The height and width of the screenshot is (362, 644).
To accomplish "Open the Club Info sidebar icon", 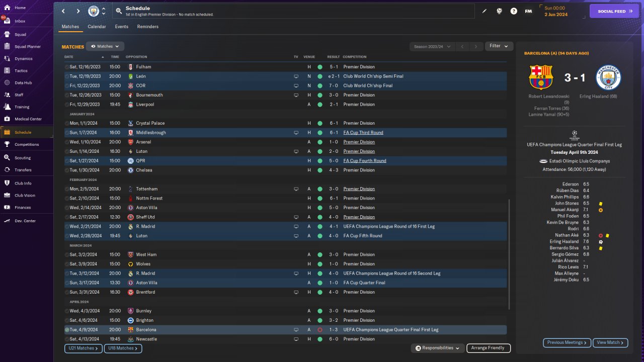I will [7, 184].
